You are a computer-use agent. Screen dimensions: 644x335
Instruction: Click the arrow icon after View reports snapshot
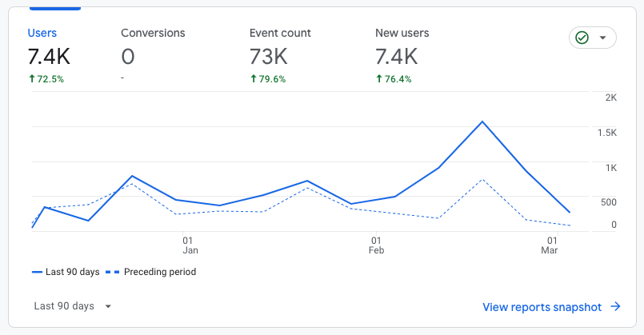pos(615,306)
